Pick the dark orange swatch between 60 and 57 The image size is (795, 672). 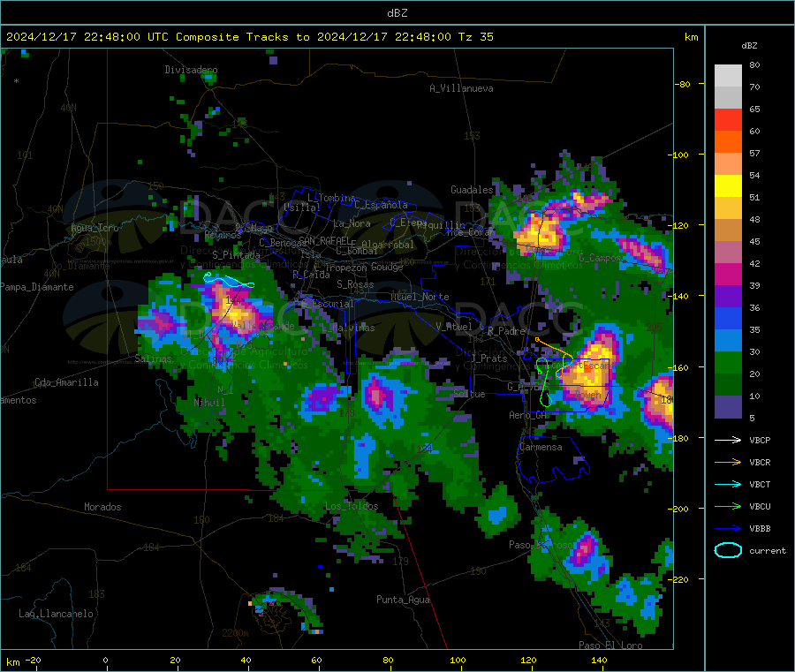728,142
